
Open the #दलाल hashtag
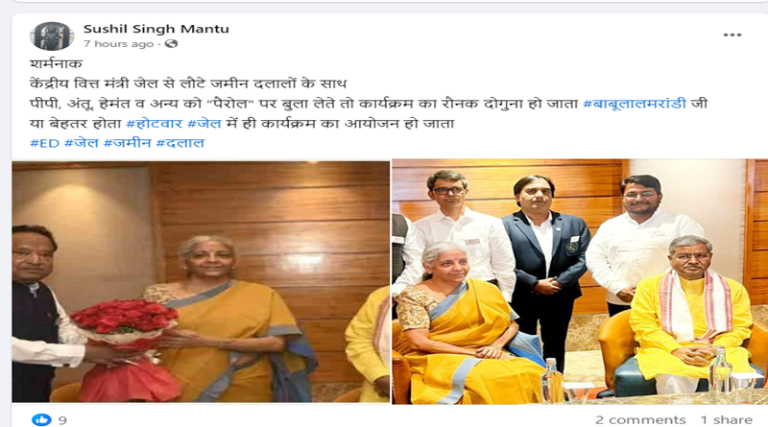coord(180,143)
